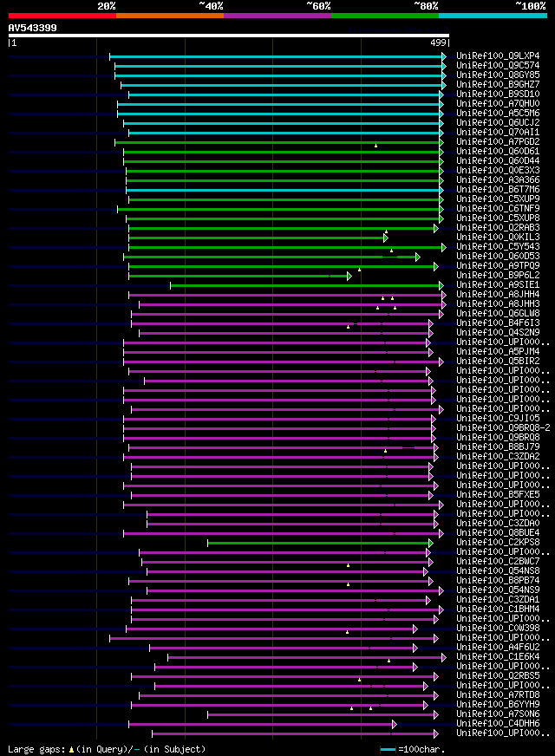Click the UniRef100_B8BJ79 label
Screen dimensions: 555x756
pos(498,447)
